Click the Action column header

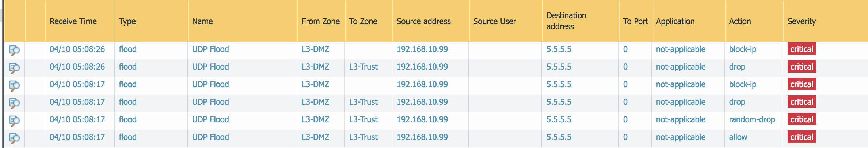tap(740, 21)
